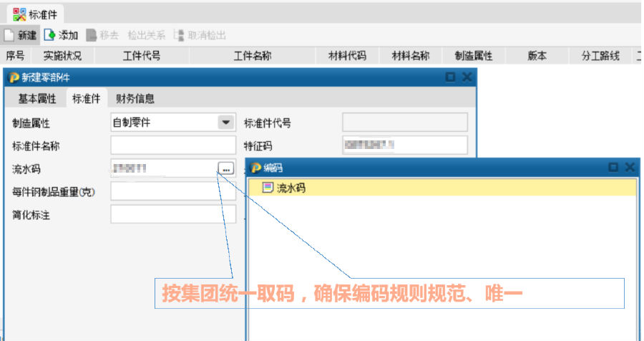Click the 制造属性 column header
This screenshot has width=644, height=341.
click(x=474, y=56)
